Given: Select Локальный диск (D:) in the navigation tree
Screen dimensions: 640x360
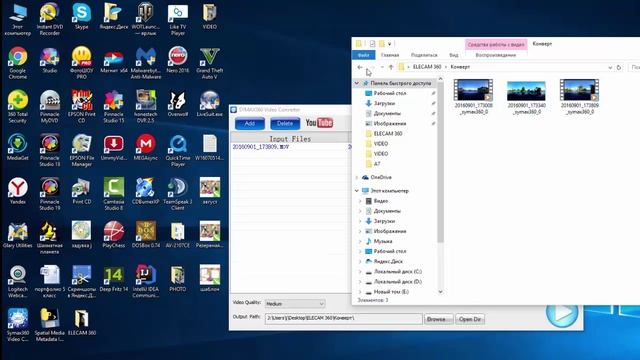Looking at the screenshot, I should 398,282.
